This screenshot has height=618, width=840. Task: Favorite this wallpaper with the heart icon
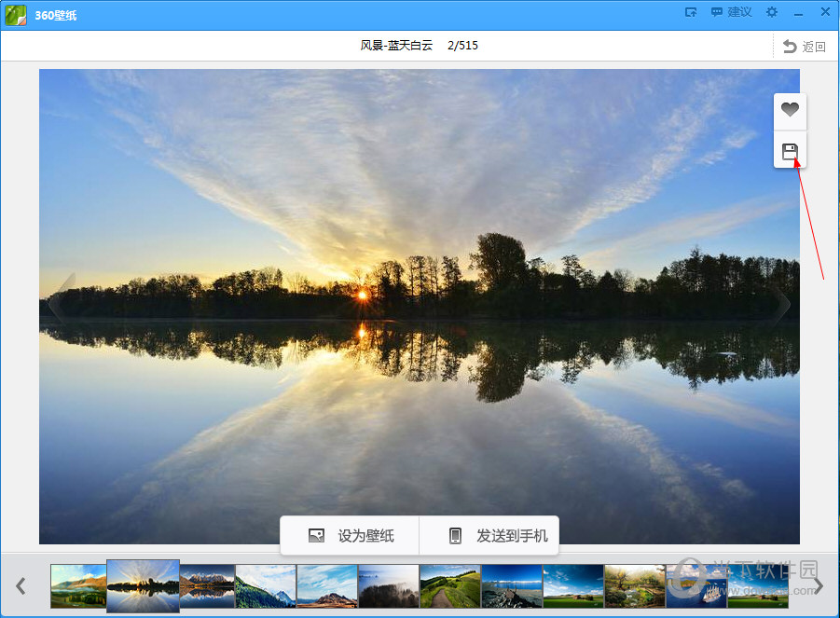coord(790,111)
